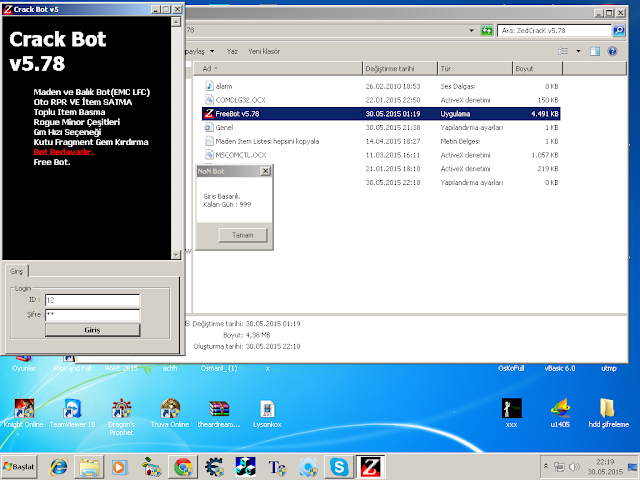Select the file name 'COMDLG32.OCX'
Screen dimensions: 640x480
tap(240, 100)
